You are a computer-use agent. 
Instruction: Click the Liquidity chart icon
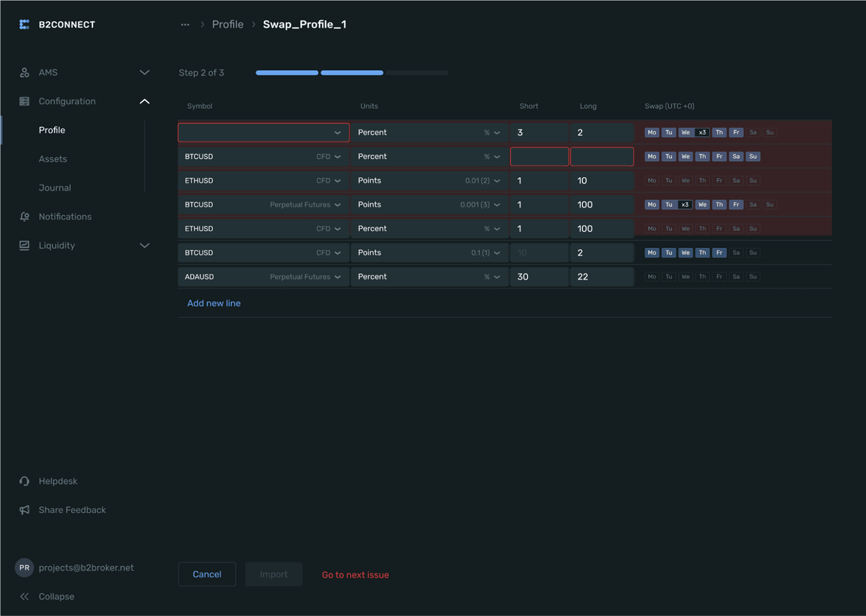(x=25, y=245)
